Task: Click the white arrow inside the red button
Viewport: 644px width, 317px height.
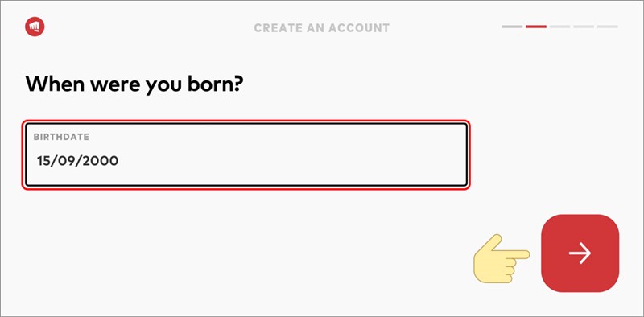Action: pos(580,253)
